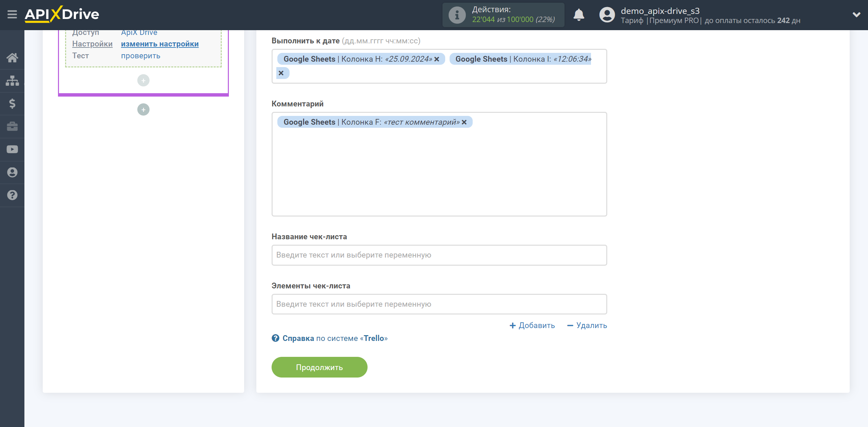Focus the 'Название чек-листа' input field
Viewport: 868px width, 427px height.
439,255
